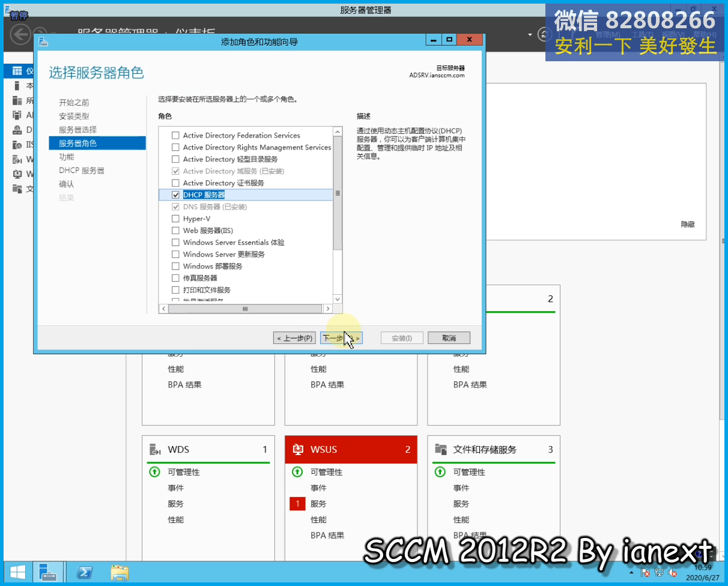Click the volume tray icon
The width and height of the screenshot is (728, 586).
click(x=673, y=573)
